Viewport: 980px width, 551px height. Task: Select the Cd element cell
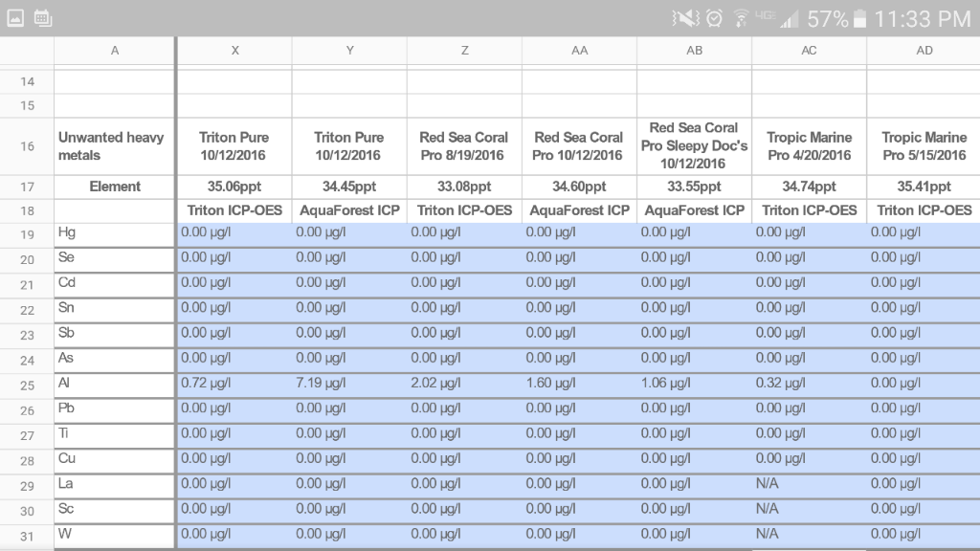(115, 285)
